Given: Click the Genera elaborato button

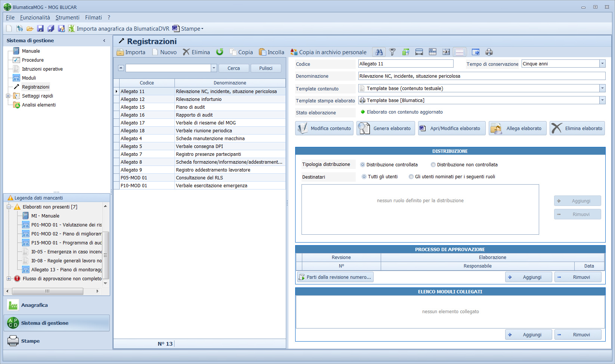Looking at the screenshot, I should (386, 128).
